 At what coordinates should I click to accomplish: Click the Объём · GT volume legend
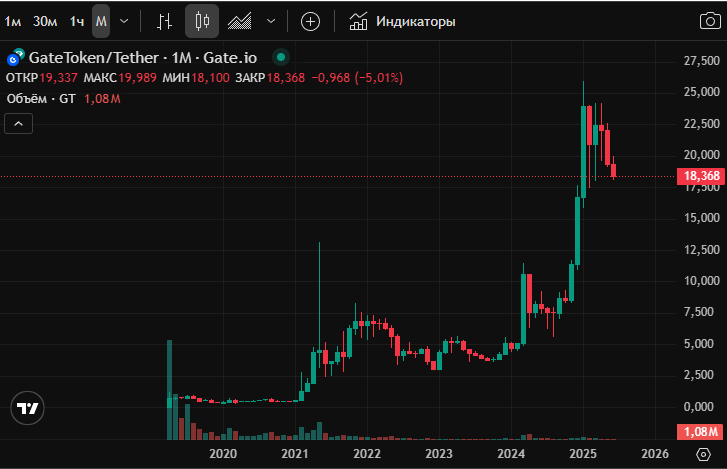pyautogui.click(x=41, y=98)
